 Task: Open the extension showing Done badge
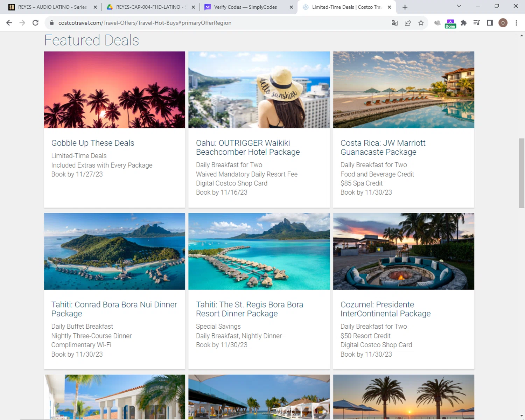(450, 23)
